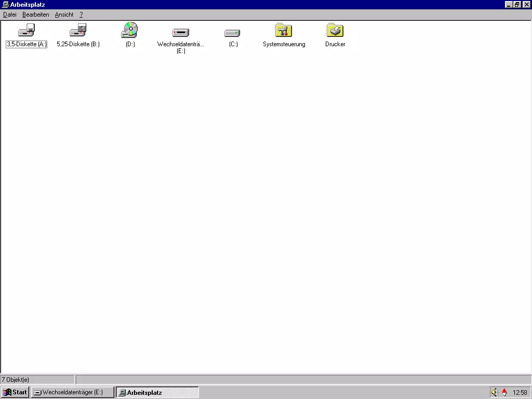Click the speaker volume icon in tray

495,392
